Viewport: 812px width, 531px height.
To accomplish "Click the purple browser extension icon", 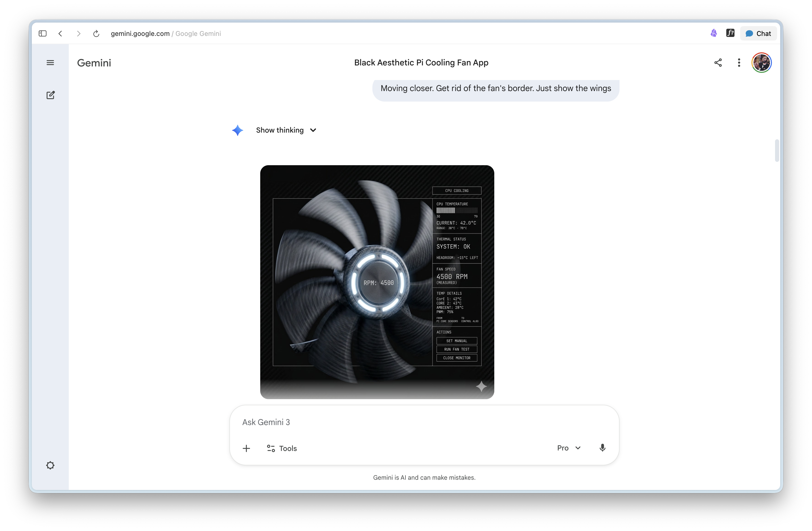I will pyautogui.click(x=713, y=33).
